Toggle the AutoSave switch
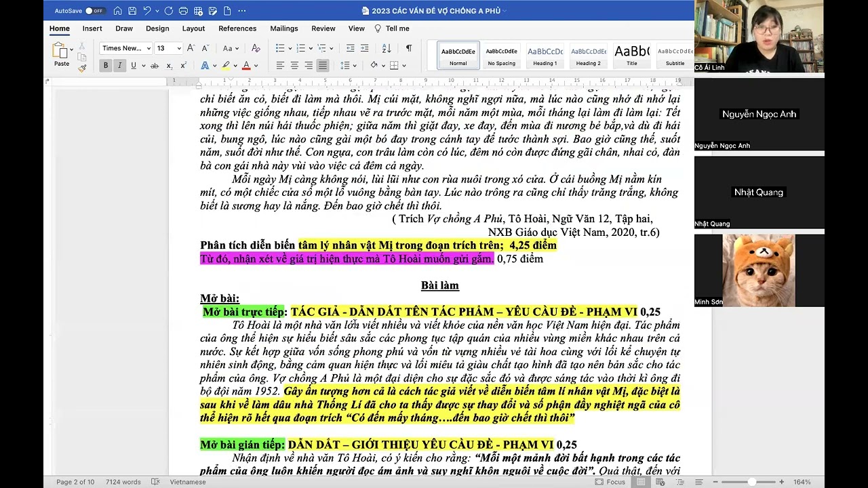The width and height of the screenshot is (868, 488). [x=94, y=11]
